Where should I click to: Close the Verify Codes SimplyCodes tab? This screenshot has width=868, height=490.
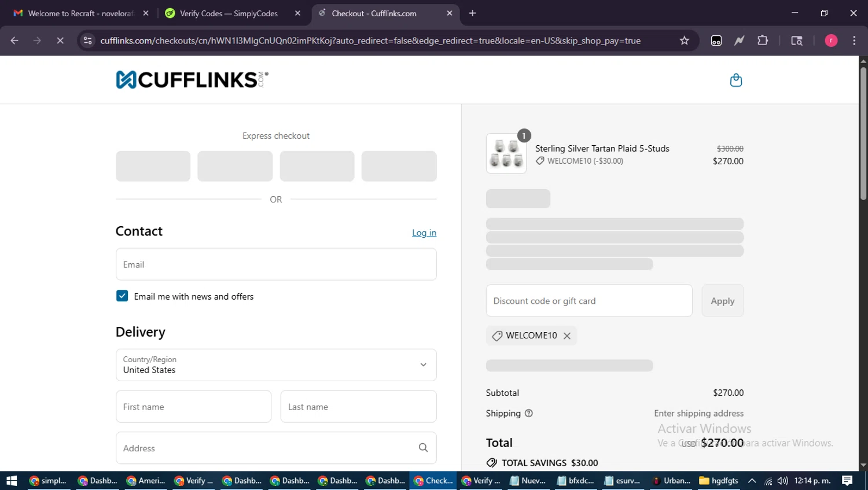[297, 13]
